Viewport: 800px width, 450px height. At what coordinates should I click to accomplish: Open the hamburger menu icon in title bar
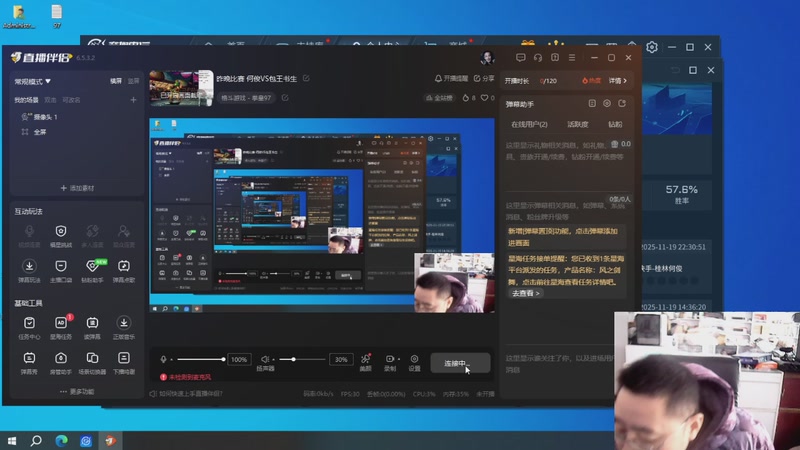point(572,58)
